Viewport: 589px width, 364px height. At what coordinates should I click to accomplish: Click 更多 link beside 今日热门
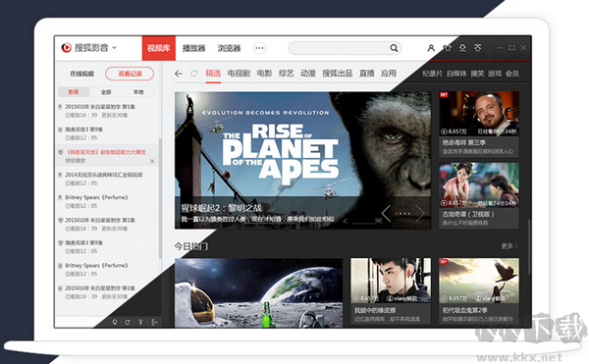(509, 246)
